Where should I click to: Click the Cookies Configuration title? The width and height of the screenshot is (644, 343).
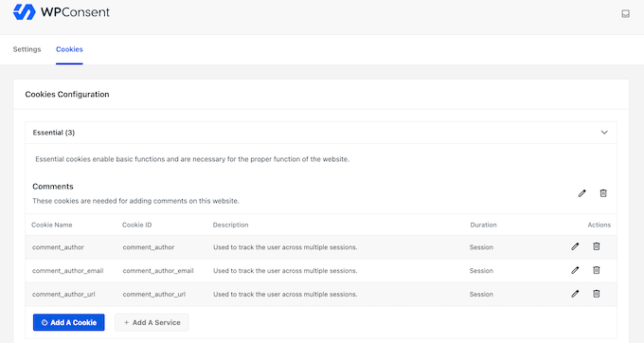pos(67,95)
